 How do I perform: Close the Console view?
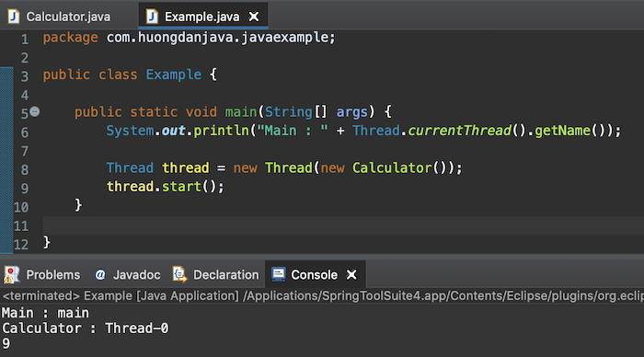(351, 274)
